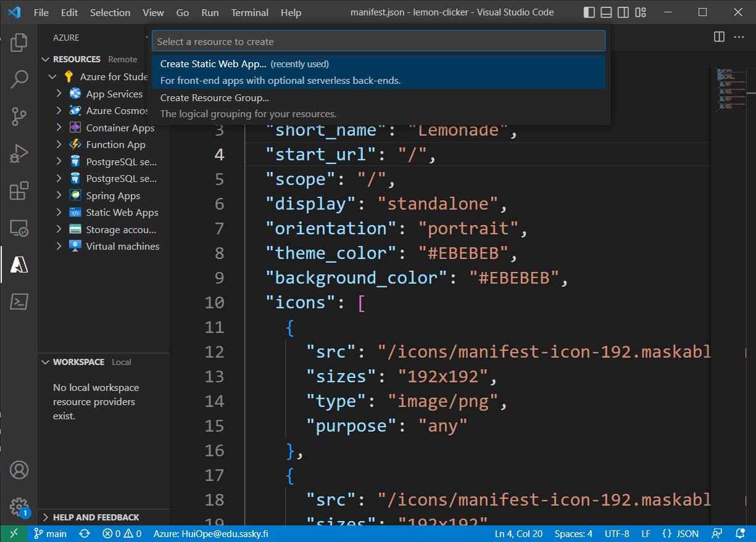Open Source Control view icon
This screenshot has width=756, height=542.
pos(19,116)
